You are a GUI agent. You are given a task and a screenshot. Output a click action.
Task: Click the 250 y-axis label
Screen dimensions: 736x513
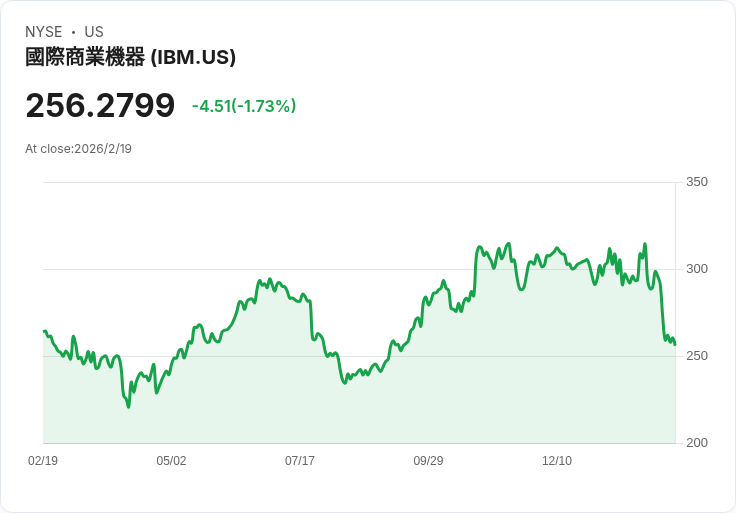tap(697, 356)
